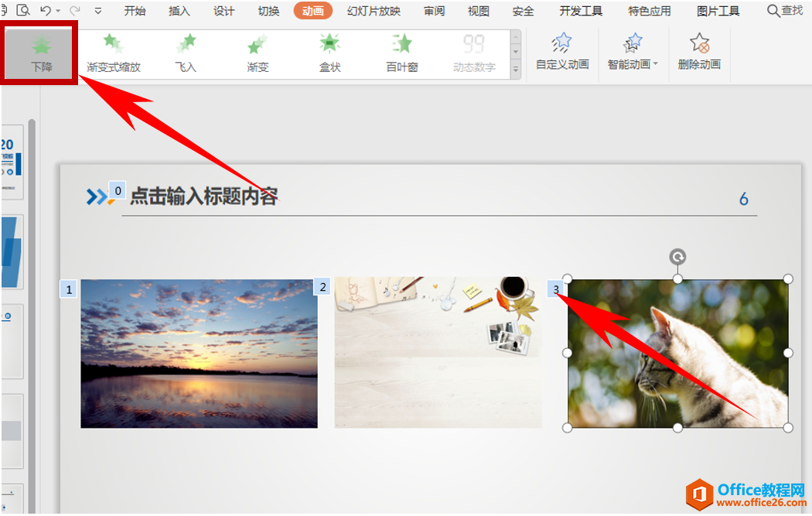
Task: Switch to the 动画 Animation tab
Action: click(x=312, y=11)
